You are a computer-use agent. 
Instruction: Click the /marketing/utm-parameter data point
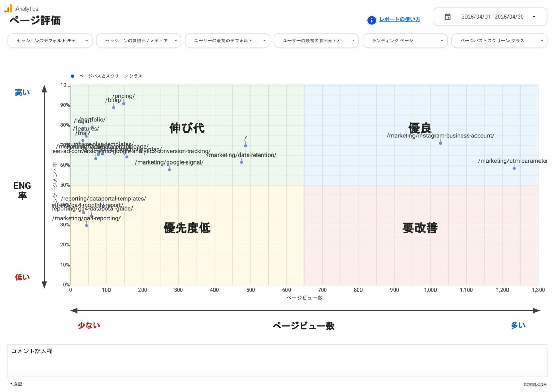click(514, 169)
